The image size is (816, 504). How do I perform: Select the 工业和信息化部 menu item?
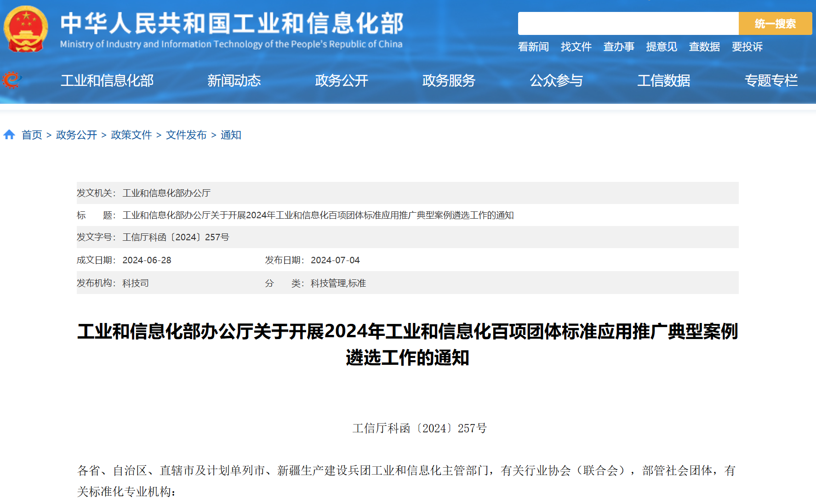[x=107, y=81]
